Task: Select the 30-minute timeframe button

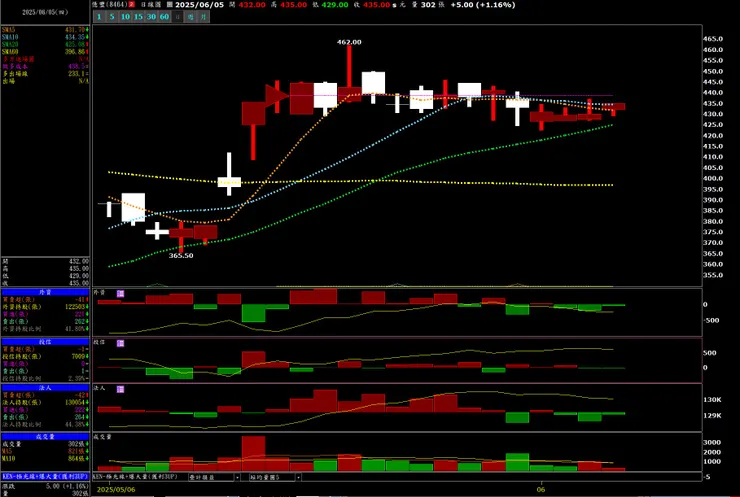Action: pos(151,17)
